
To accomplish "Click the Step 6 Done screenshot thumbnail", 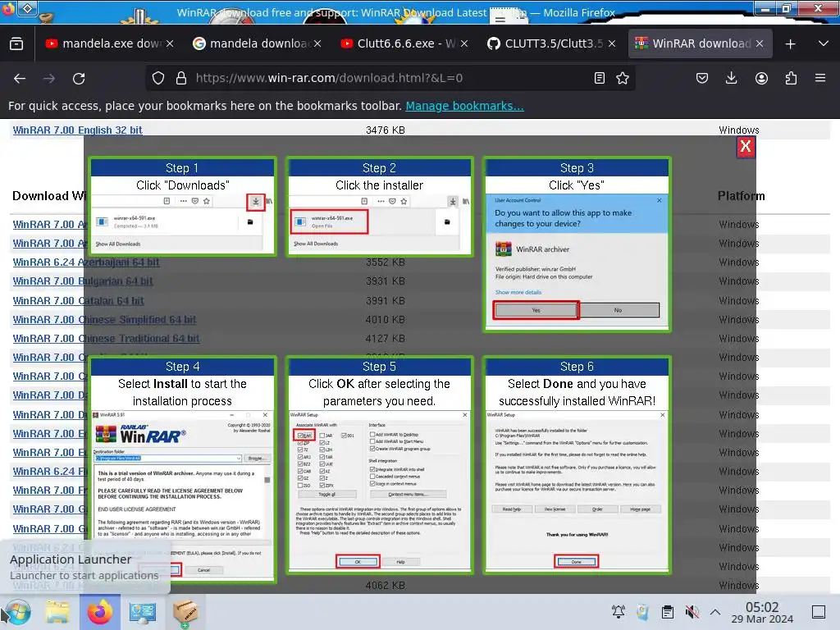I will click(577, 491).
